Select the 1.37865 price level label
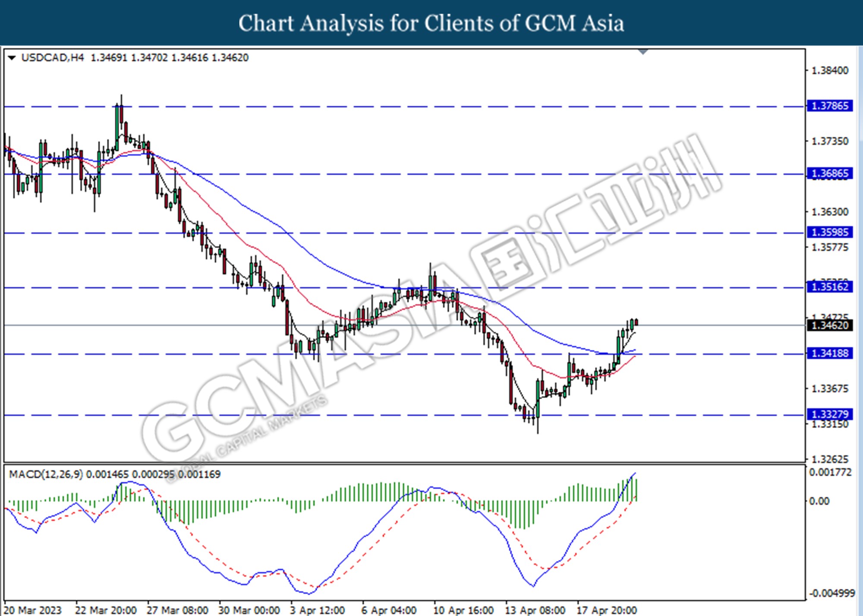863x616 pixels. (x=830, y=106)
